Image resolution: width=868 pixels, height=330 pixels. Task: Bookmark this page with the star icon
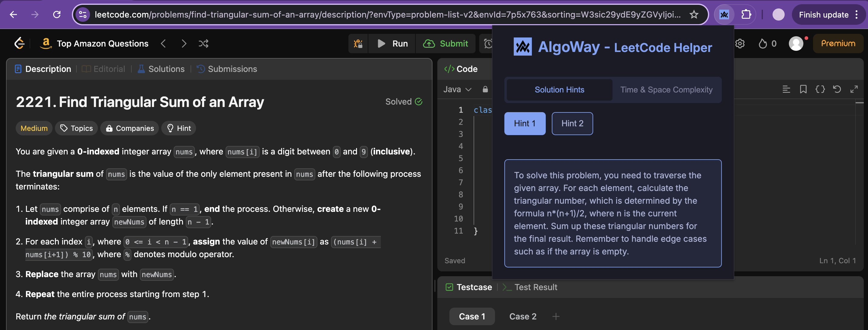pyautogui.click(x=693, y=15)
